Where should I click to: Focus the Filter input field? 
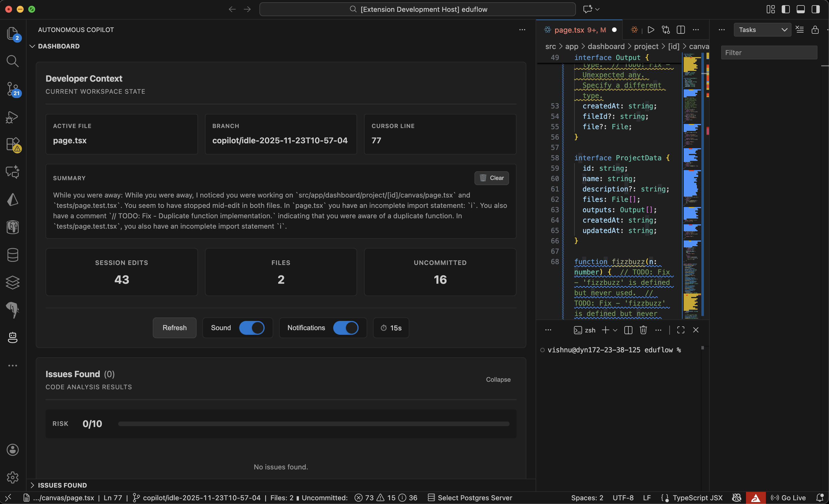click(x=769, y=53)
